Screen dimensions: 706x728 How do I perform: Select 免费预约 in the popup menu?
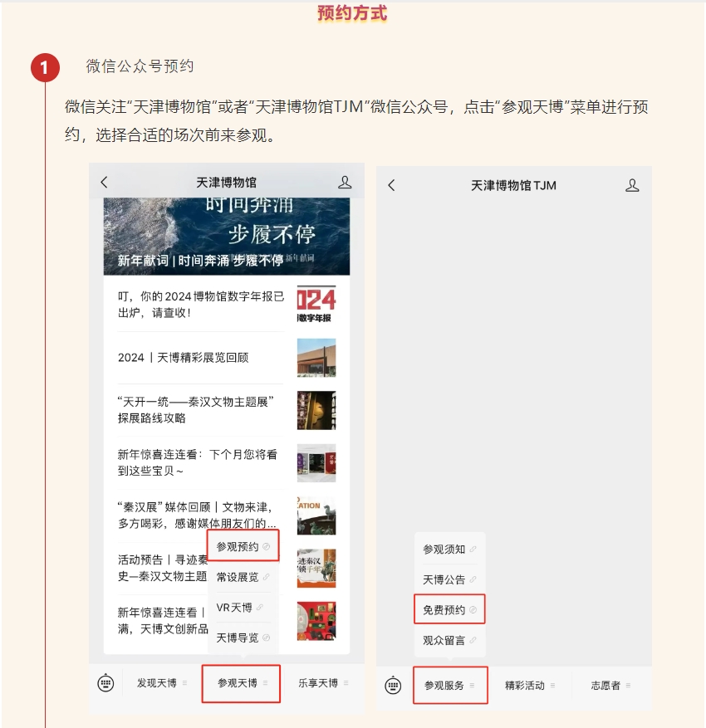[x=449, y=609]
